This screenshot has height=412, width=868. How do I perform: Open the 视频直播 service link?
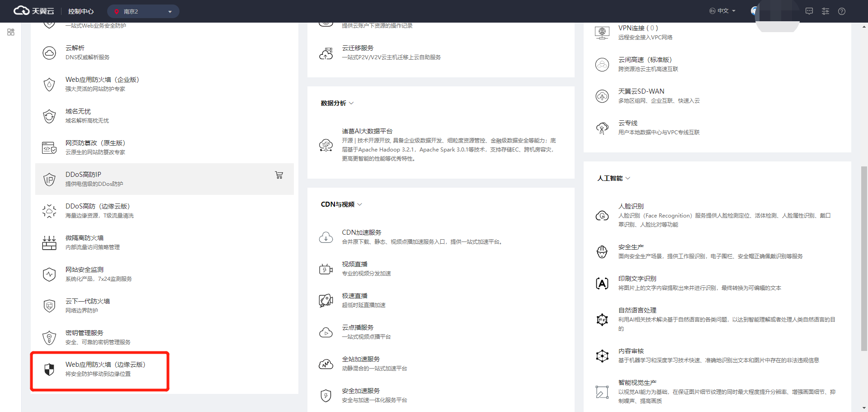[x=354, y=264]
